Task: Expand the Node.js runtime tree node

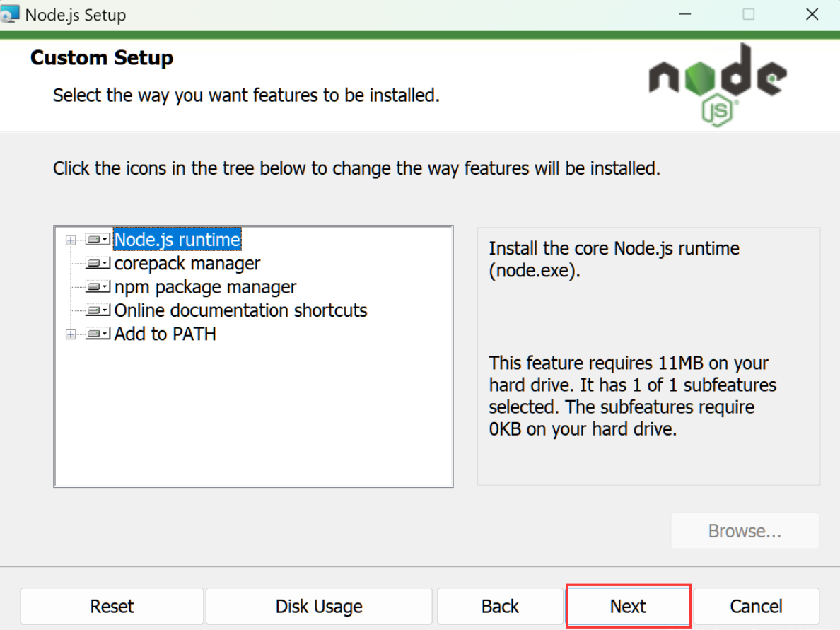Action: click(71, 240)
